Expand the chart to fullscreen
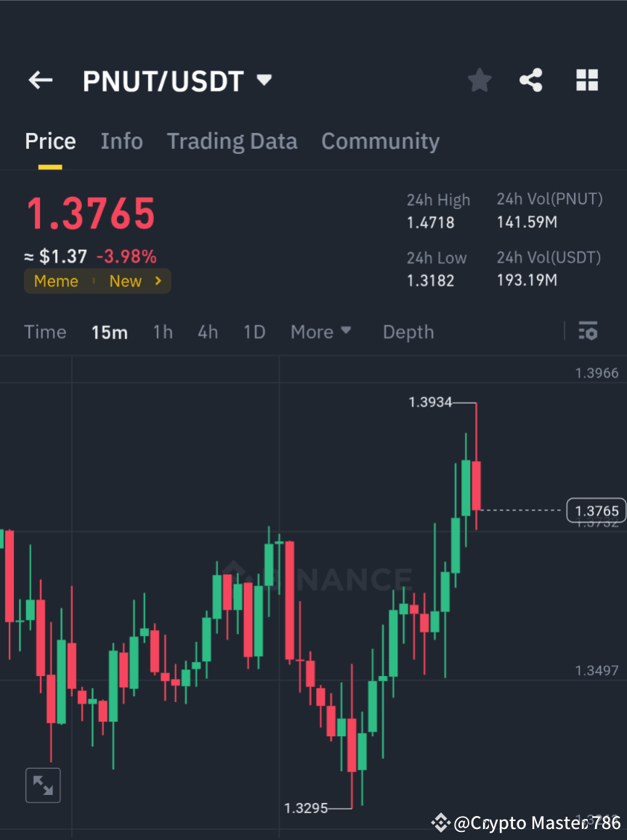 click(x=43, y=785)
